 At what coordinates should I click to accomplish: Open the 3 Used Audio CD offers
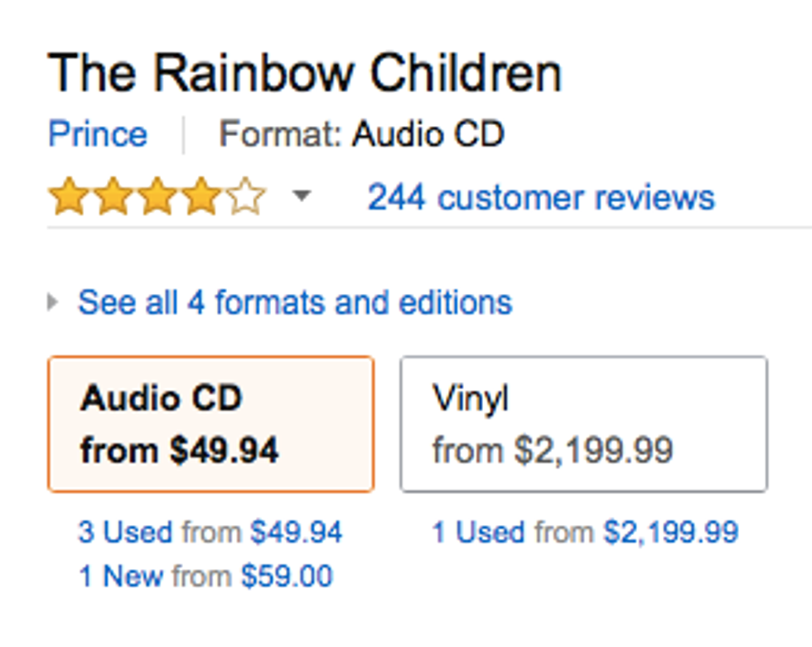[x=125, y=532]
